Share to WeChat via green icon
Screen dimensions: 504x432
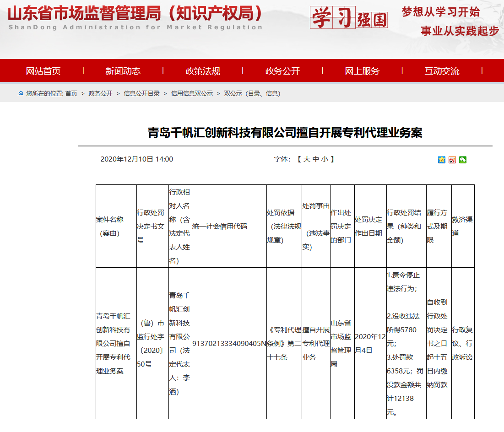point(463,159)
